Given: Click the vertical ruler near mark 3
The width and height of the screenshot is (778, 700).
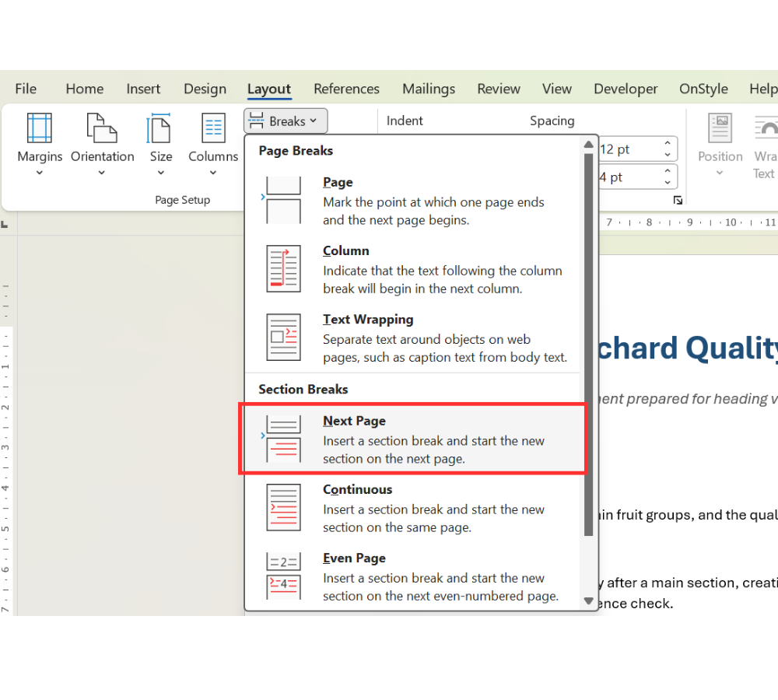Looking at the screenshot, I should 5,447.
